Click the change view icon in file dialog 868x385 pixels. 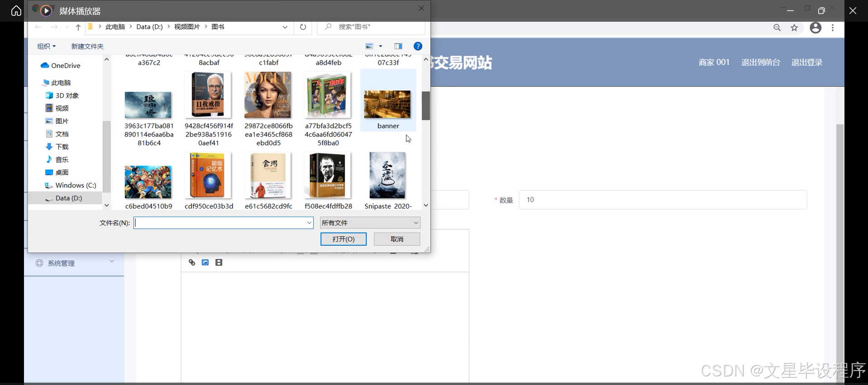369,46
